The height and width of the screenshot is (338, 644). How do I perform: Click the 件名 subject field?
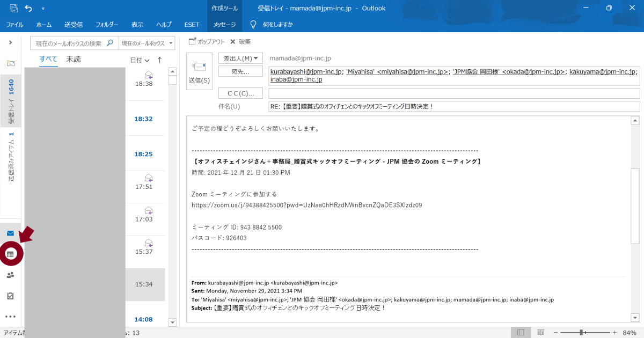[454, 106]
